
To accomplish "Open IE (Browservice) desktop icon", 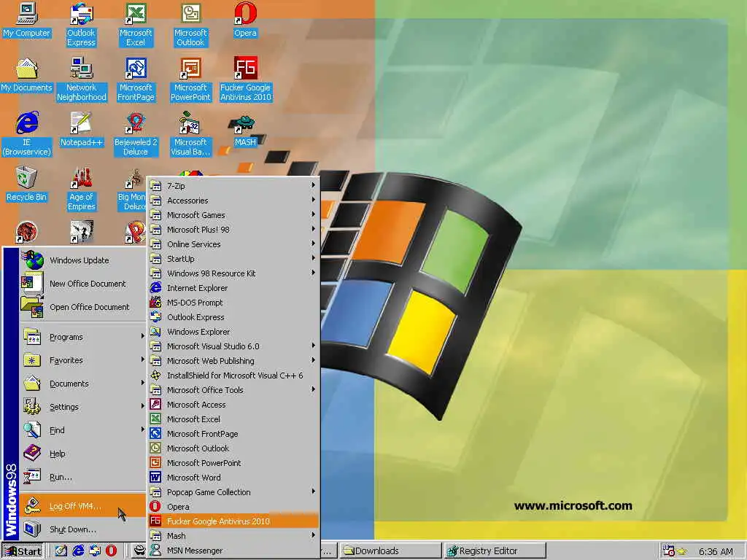I will pyautogui.click(x=27, y=134).
